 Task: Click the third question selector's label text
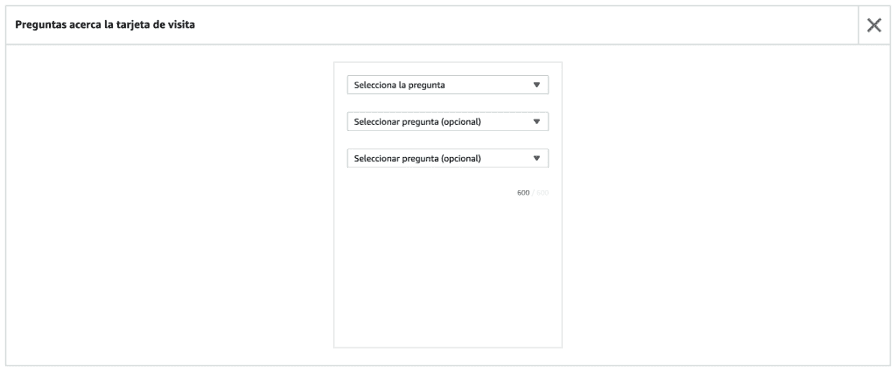(418, 158)
